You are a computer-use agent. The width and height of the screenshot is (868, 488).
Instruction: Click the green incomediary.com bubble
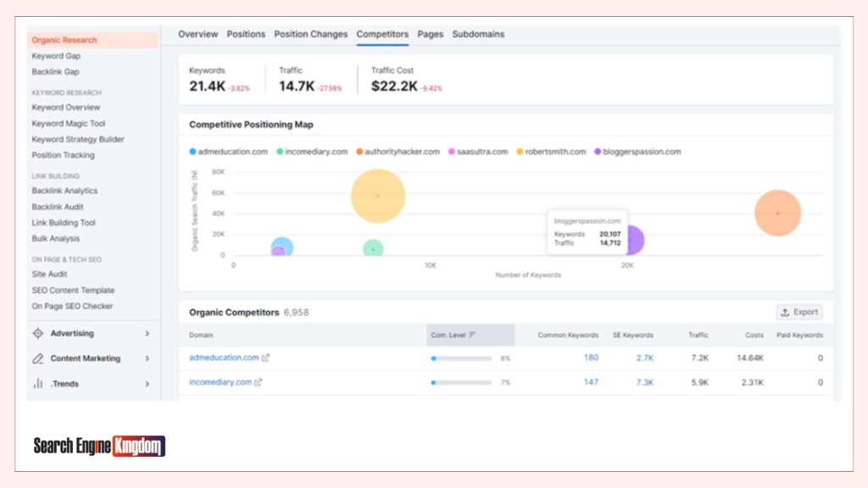click(373, 249)
